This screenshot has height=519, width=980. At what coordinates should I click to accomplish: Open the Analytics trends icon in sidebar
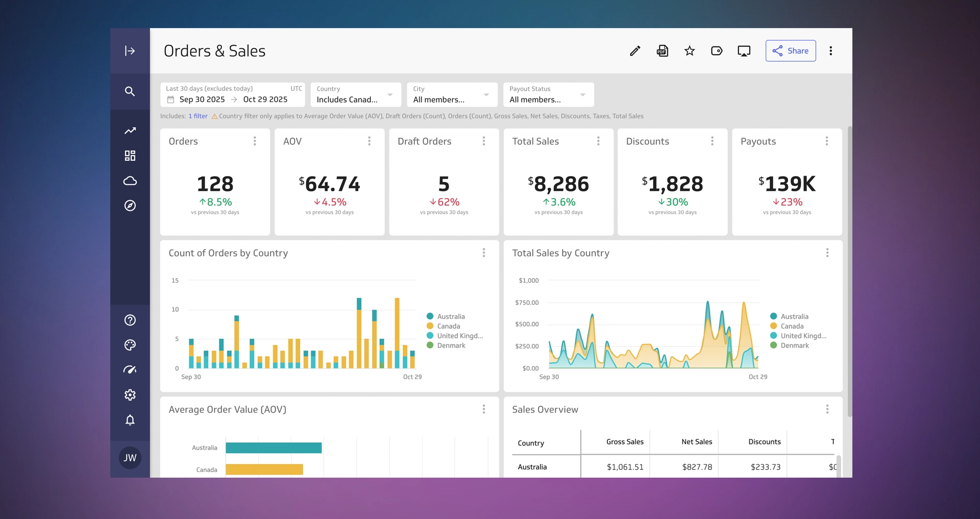point(130,131)
